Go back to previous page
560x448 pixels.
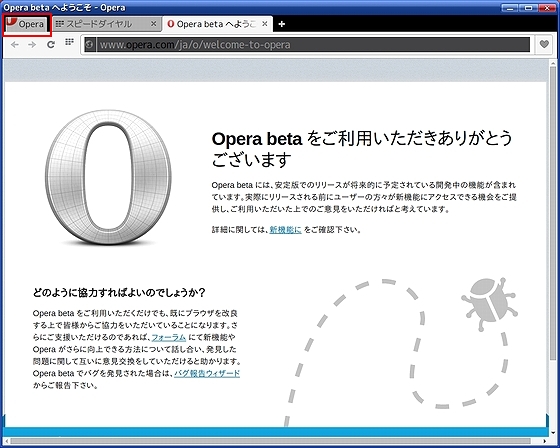coord(15,45)
